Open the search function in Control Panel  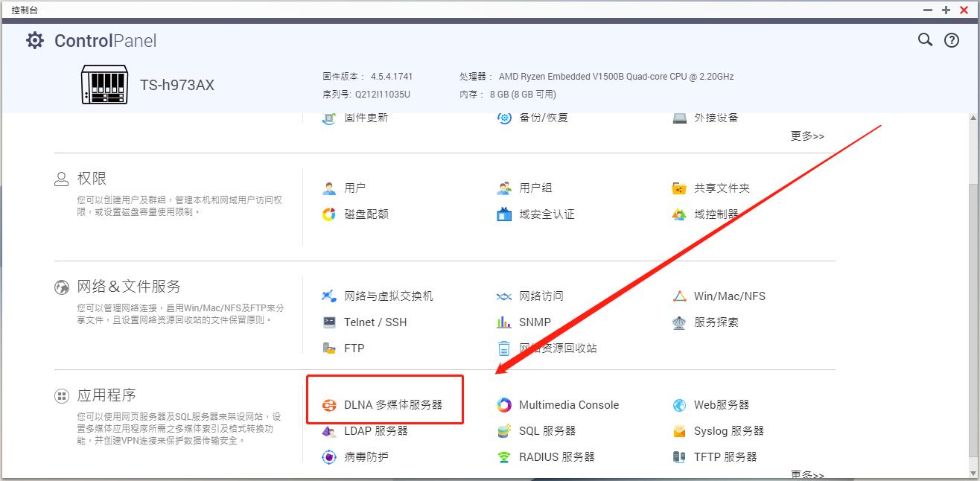[924, 40]
